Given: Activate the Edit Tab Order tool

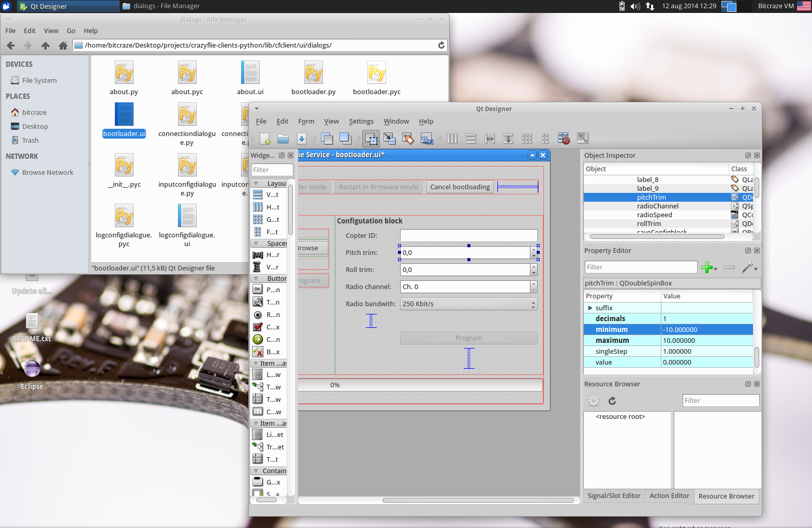Looking at the screenshot, I should [426, 139].
